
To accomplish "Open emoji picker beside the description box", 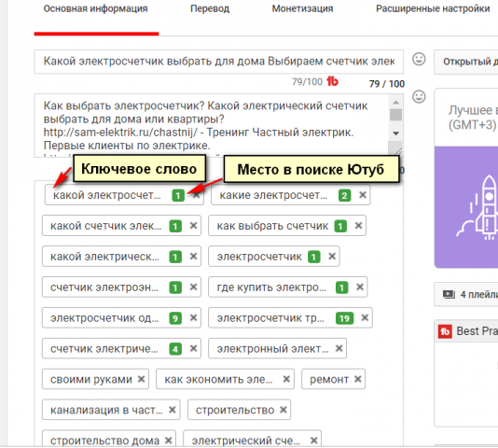I will [419, 97].
